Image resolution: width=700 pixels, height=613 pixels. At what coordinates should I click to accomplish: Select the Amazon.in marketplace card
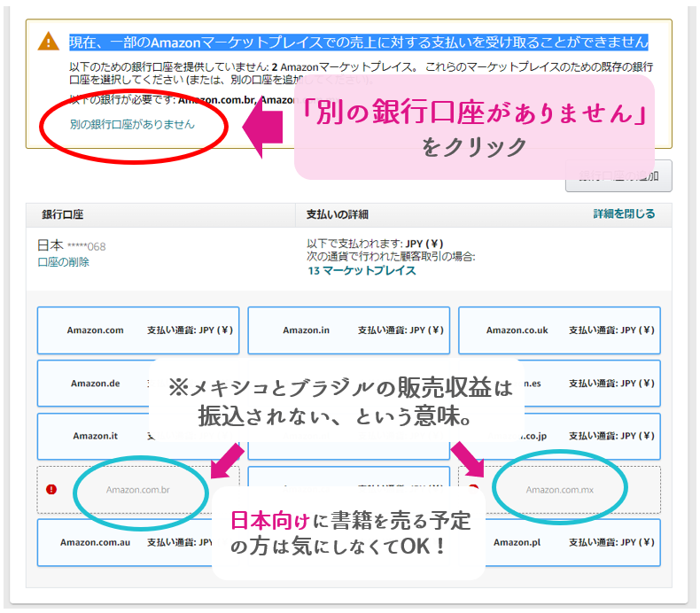(348, 330)
